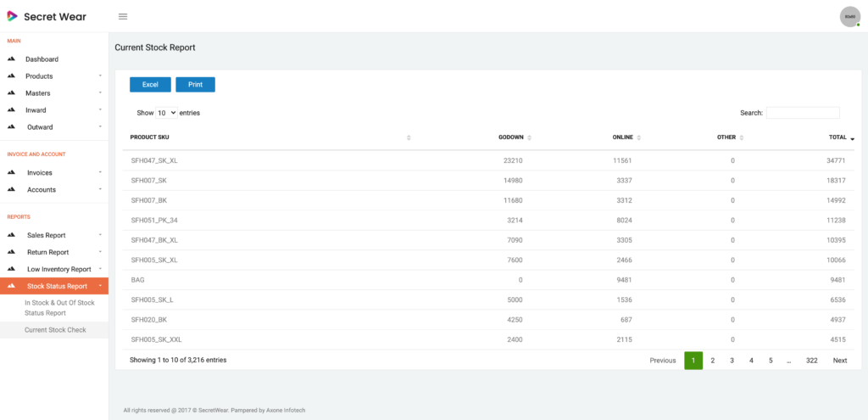
Task: Click the icon beside Invoices
Action: (12, 172)
